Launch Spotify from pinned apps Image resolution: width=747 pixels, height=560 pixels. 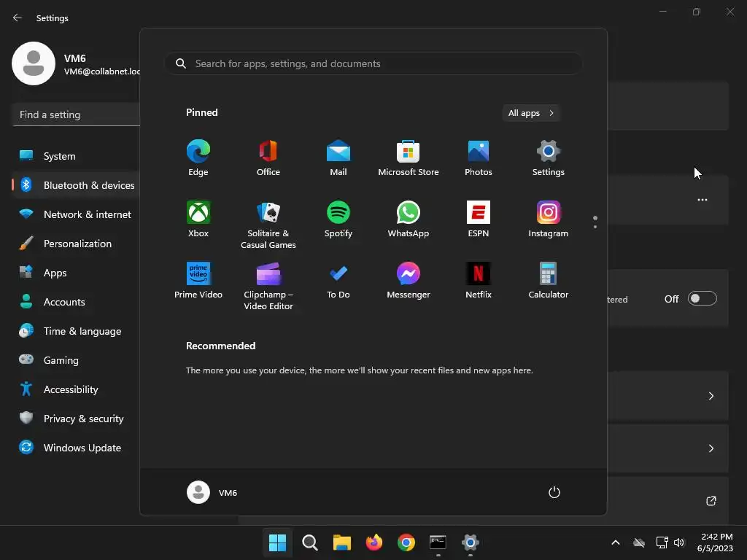pyautogui.click(x=338, y=219)
